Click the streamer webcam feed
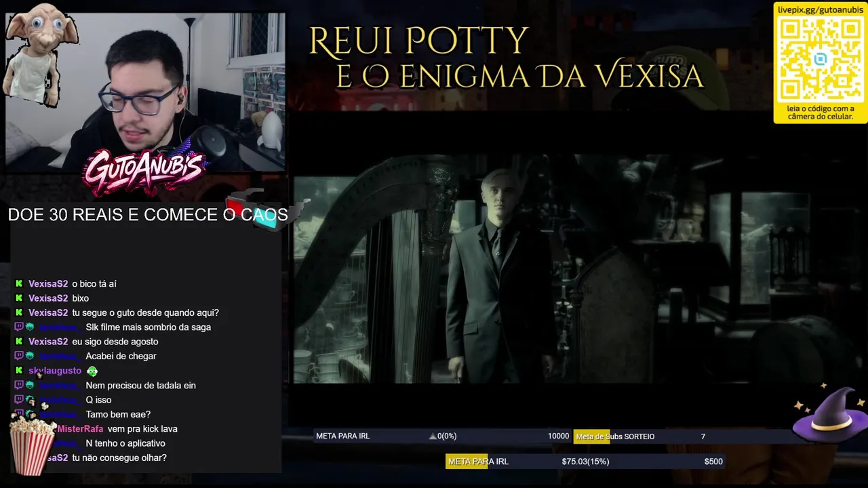This screenshot has height=488, width=868. [145, 91]
